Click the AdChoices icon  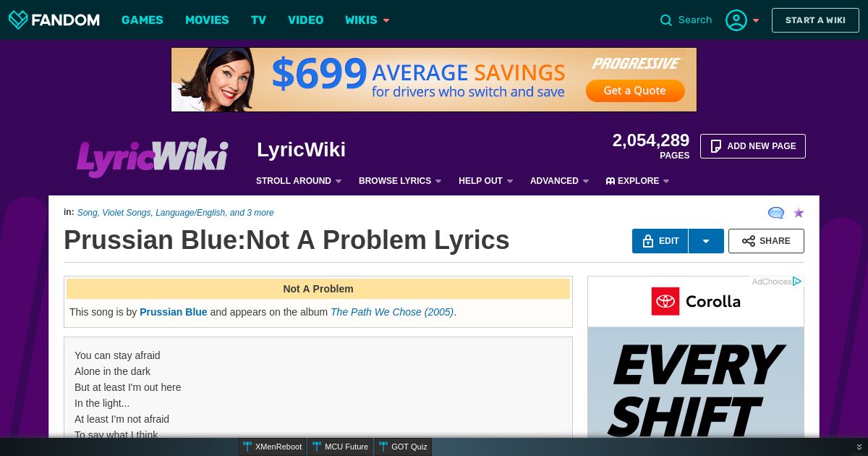[797, 282]
